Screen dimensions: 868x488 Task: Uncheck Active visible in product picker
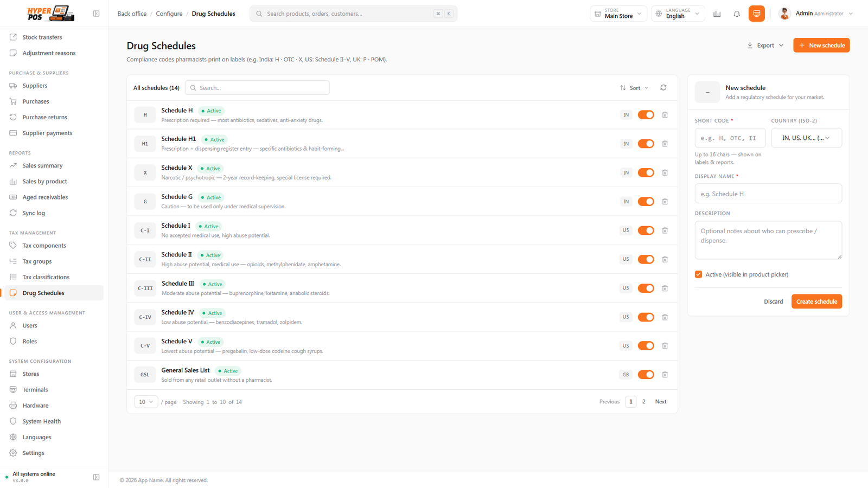coord(698,274)
